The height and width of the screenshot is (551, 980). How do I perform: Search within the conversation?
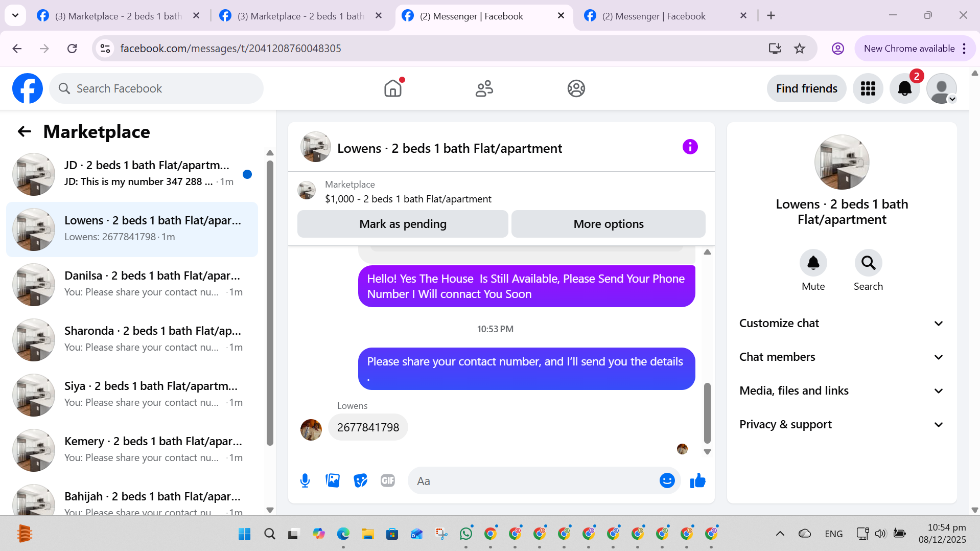(x=868, y=263)
